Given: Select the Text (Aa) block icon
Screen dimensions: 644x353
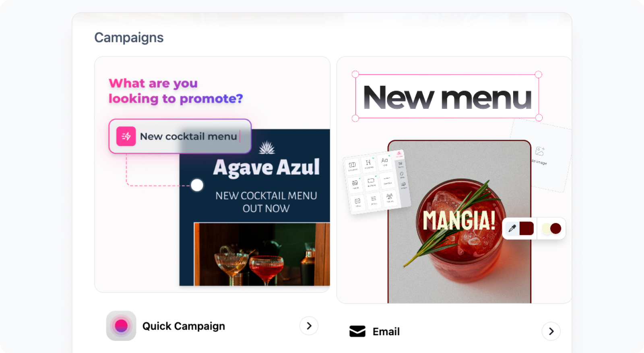Looking at the screenshot, I should (384, 161).
